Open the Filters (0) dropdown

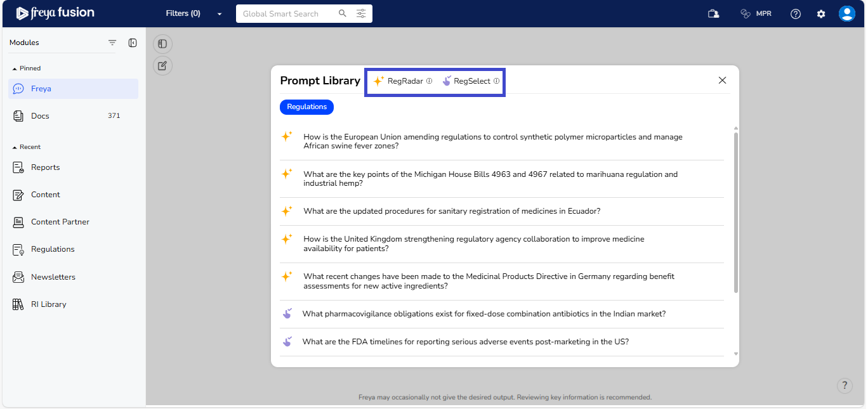194,13
